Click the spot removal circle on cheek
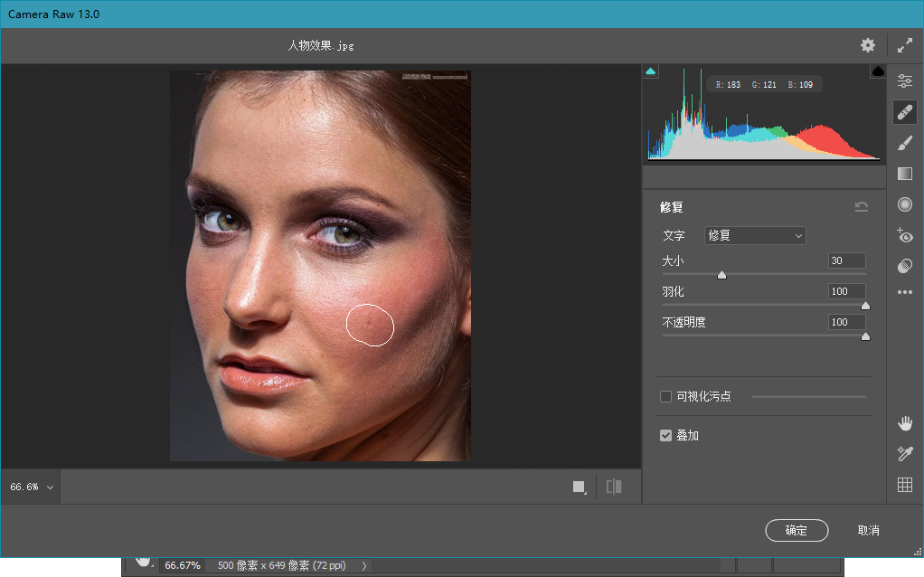Viewport: 924px width, 577px height. click(370, 325)
